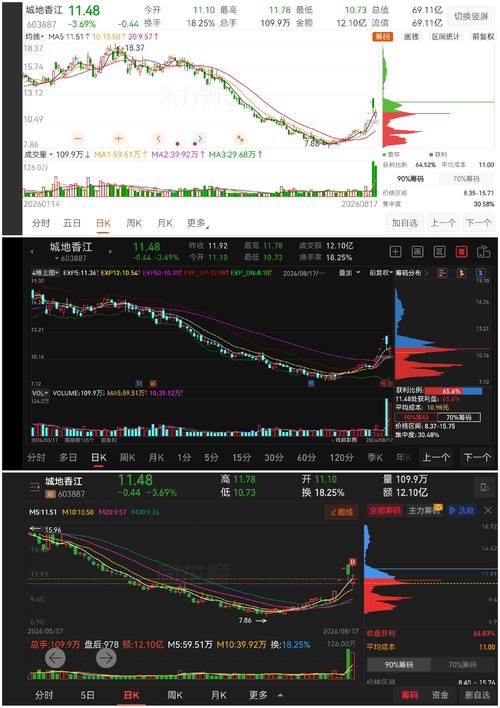Zoom out chart with the minus icon
The image size is (500, 708).
[78, 139]
